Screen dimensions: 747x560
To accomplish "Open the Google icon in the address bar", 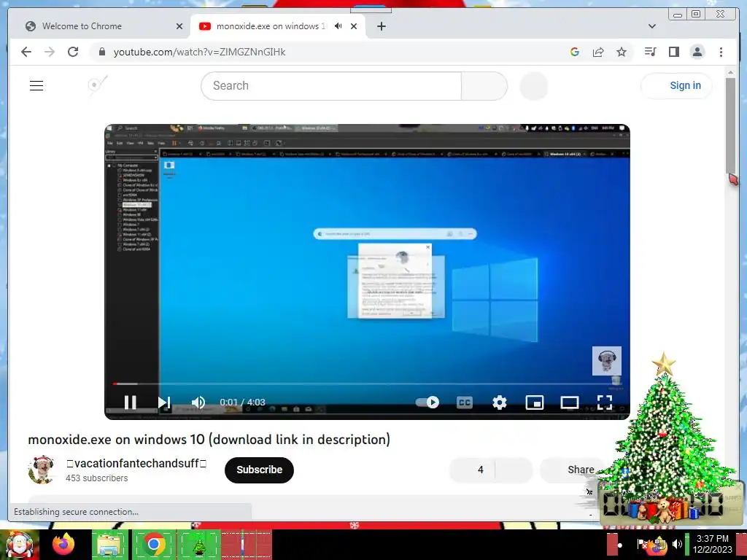I will (575, 52).
